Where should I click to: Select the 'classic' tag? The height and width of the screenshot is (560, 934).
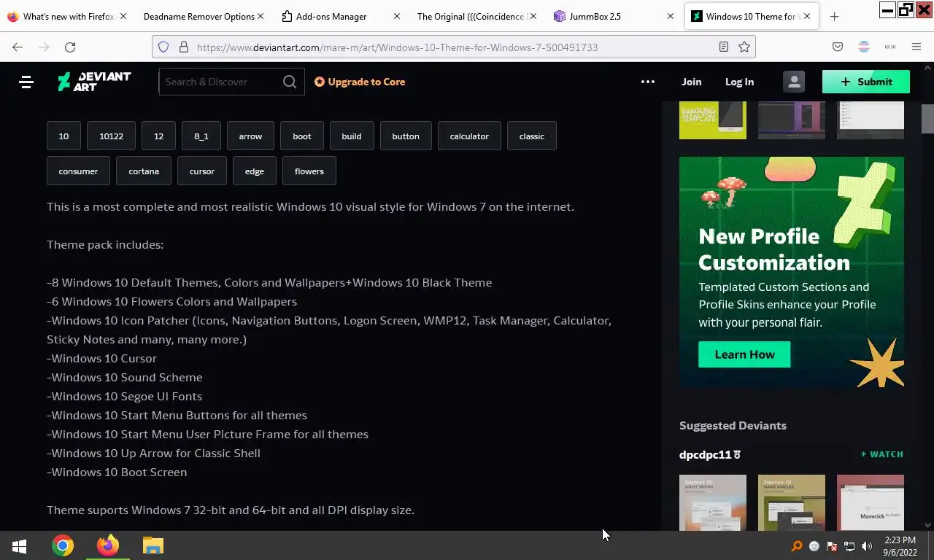pyautogui.click(x=532, y=136)
